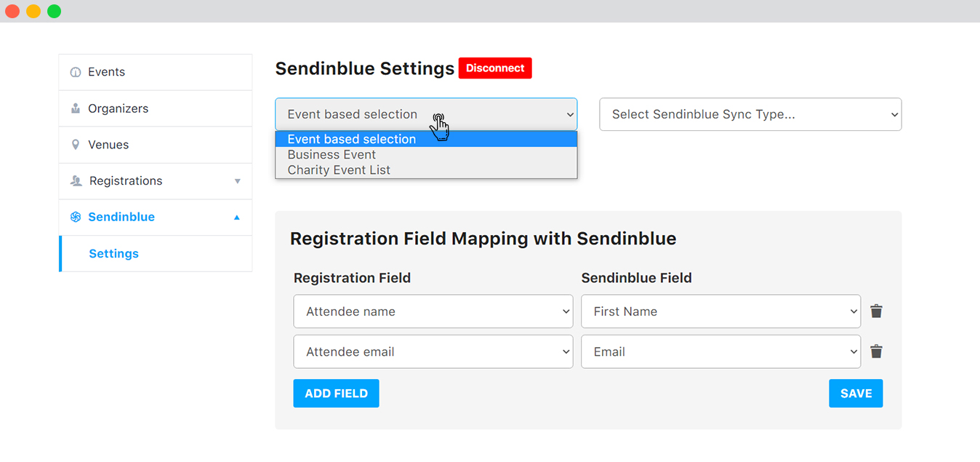Image resolution: width=980 pixels, height=462 pixels.
Task: Open the Attendee name registration field dropdown
Action: click(x=433, y=311)
